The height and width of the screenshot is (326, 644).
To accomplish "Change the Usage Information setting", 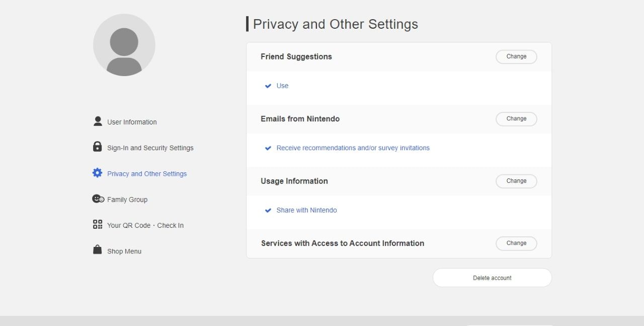I will click(516, 181).
